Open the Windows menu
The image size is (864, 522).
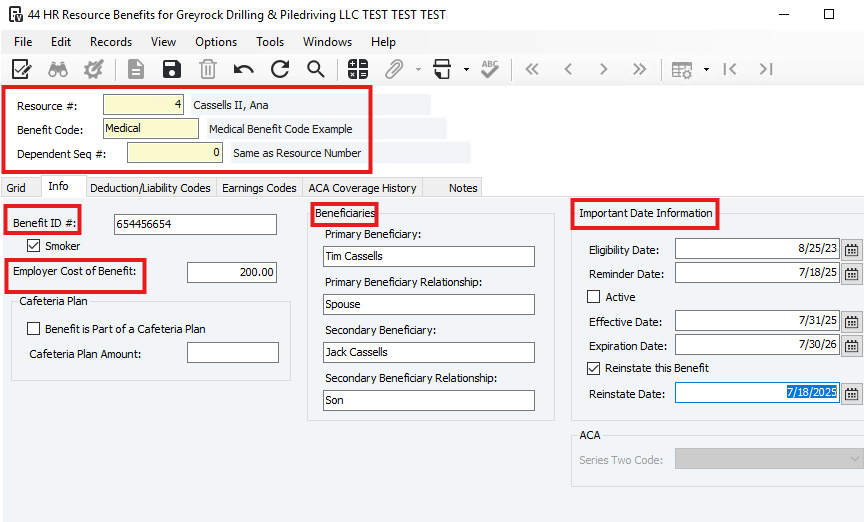point(327,42)
